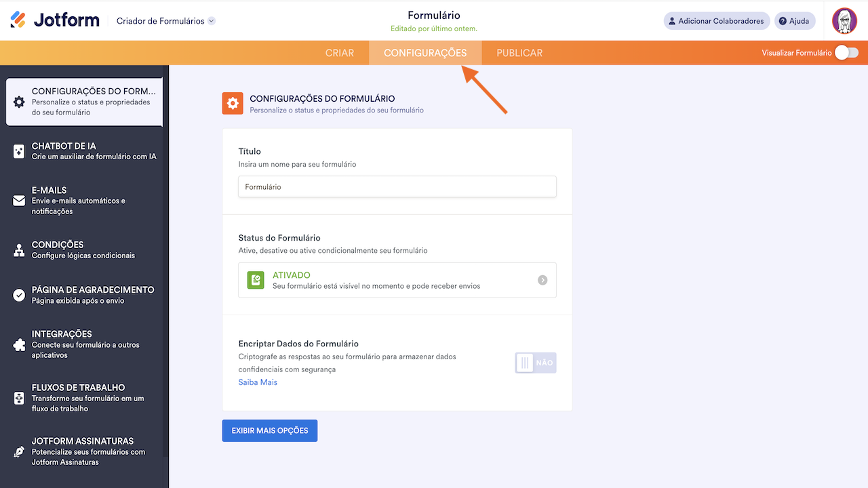Click the Título input field
Viewport: 868px width, 488px height.
pyautogui.click(x=397, y=186)
